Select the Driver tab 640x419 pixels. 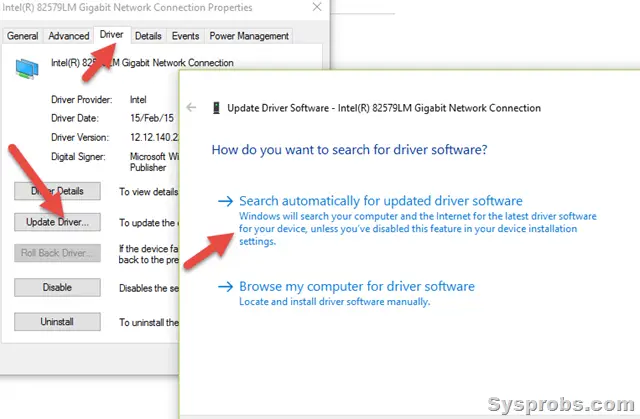[111, 35]
